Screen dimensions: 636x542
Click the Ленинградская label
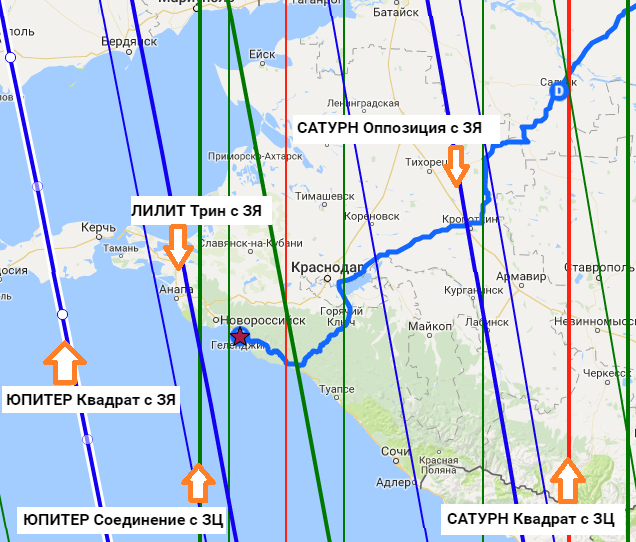pyautogui.click(x=363, y=103)
